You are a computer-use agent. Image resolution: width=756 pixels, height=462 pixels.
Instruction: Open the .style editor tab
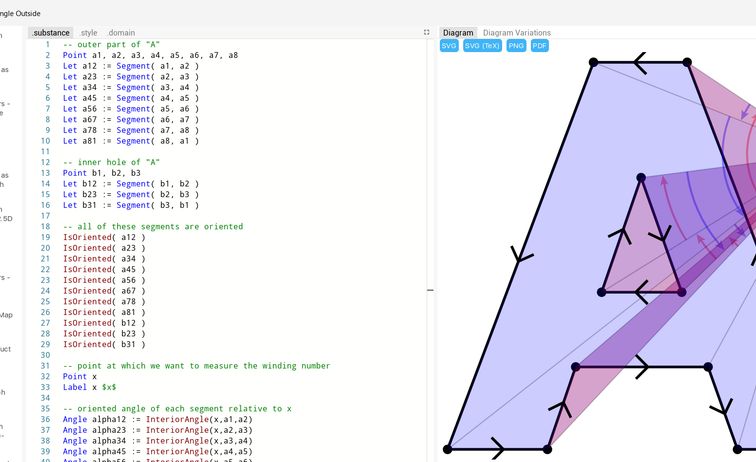89,33
